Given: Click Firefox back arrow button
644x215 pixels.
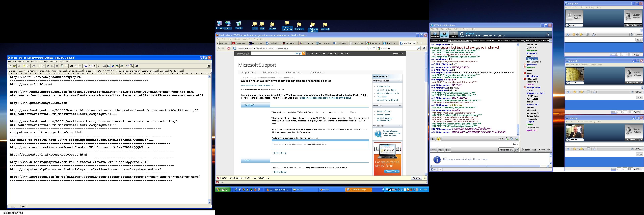Looking at the screenshot, I should [x=219, y=48].
